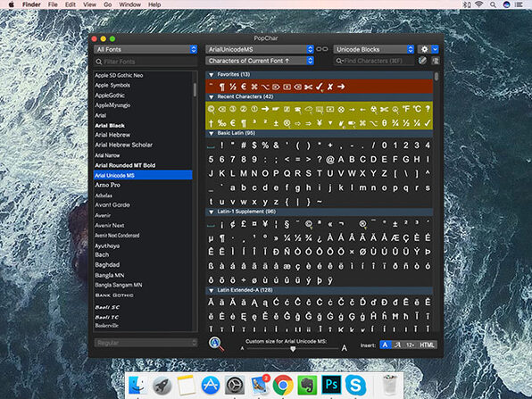Open the Go menu
Image resolution: width=532 pixels, height=399 pixels.
click(107, 4)
